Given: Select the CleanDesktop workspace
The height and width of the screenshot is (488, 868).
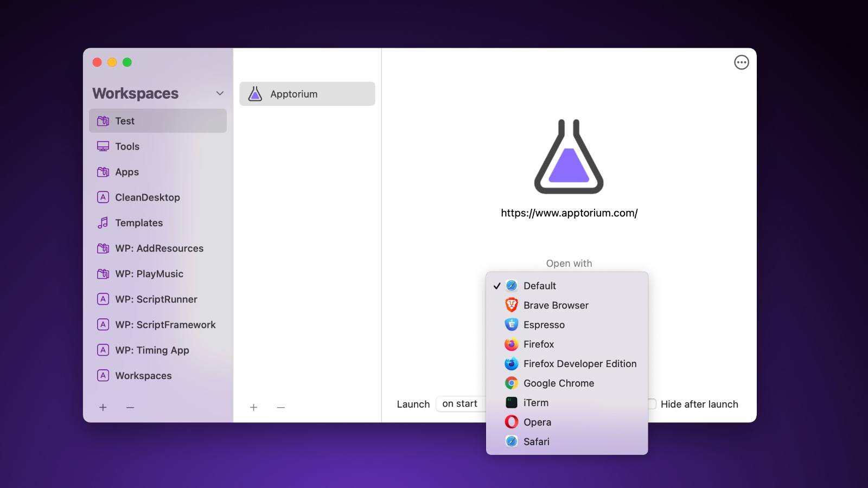Looking at the screenshot, I should [158, 197].
